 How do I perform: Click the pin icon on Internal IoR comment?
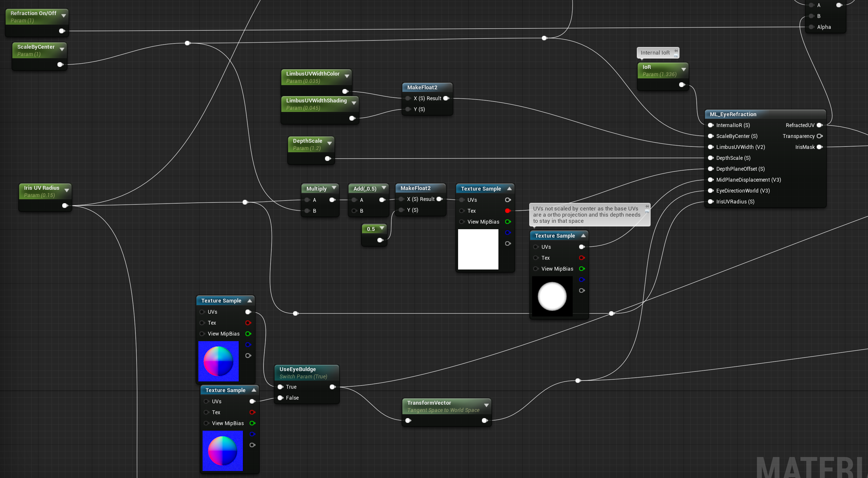point(676,51)
